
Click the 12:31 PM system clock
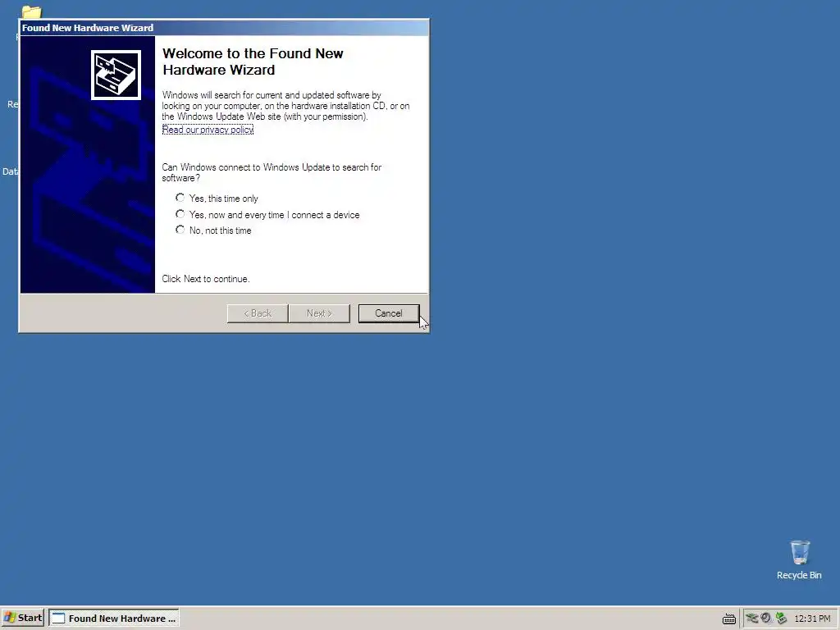point(812,619)
